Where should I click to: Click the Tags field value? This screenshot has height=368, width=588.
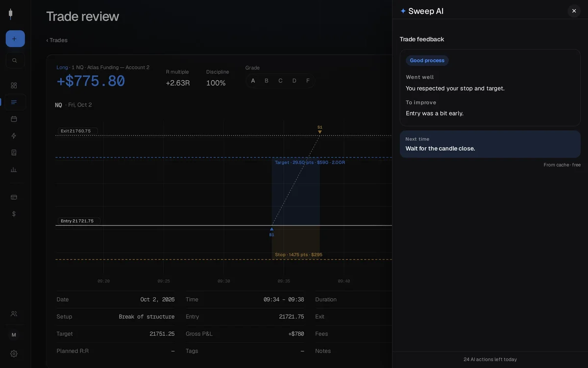click(302, 351)
